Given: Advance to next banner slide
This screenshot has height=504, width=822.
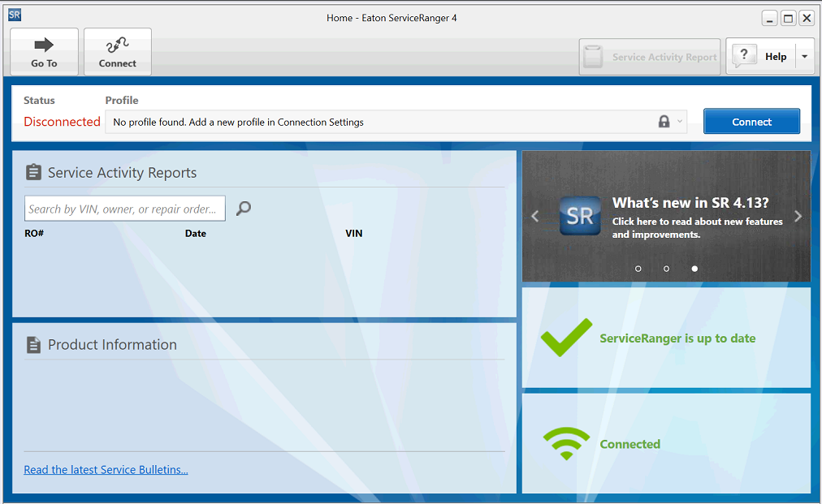Looking at the screenshot, I should pos(798,216).
